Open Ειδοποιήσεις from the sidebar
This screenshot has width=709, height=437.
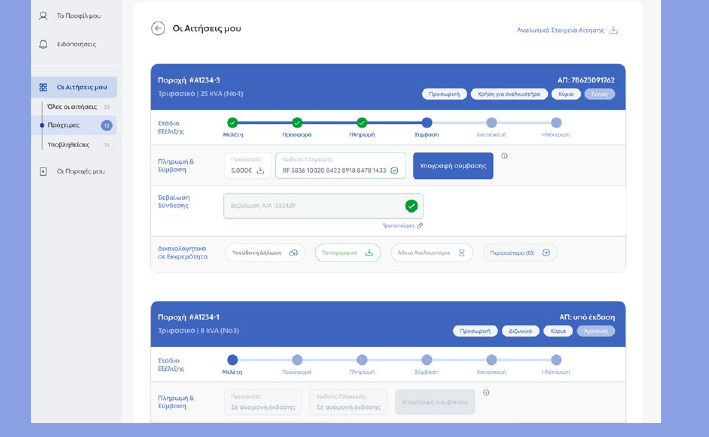(x=75, y=44)
